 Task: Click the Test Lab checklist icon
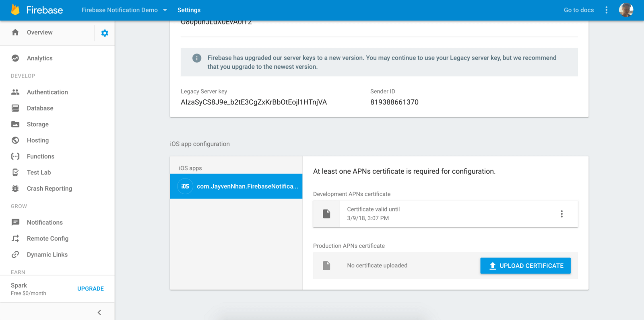coord(15,172)
